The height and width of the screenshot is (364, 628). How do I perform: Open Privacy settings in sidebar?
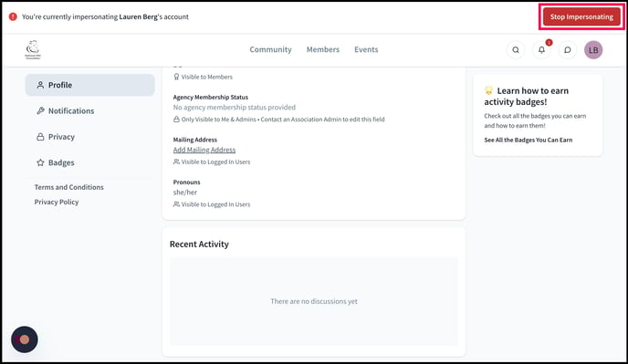tap(90, 137)
